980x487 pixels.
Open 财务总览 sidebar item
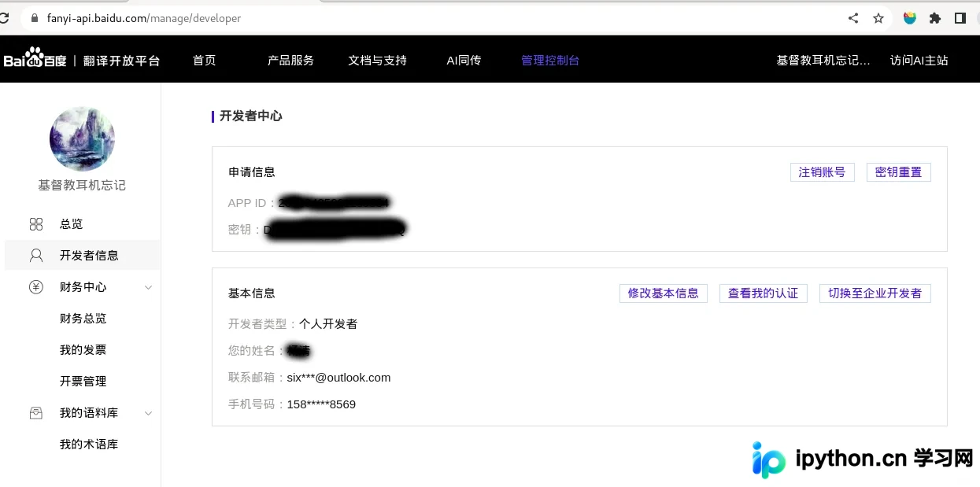click(82, 319)
